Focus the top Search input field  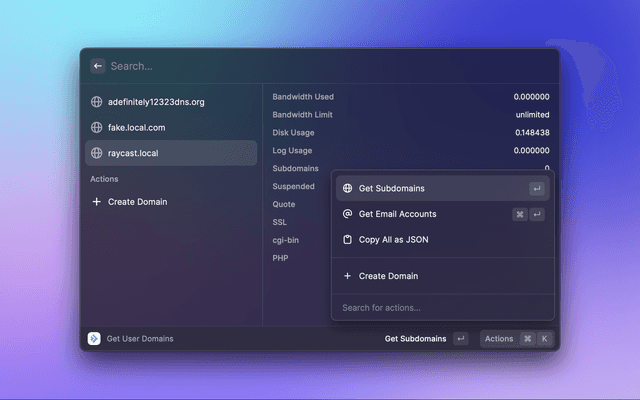(300, 66)
